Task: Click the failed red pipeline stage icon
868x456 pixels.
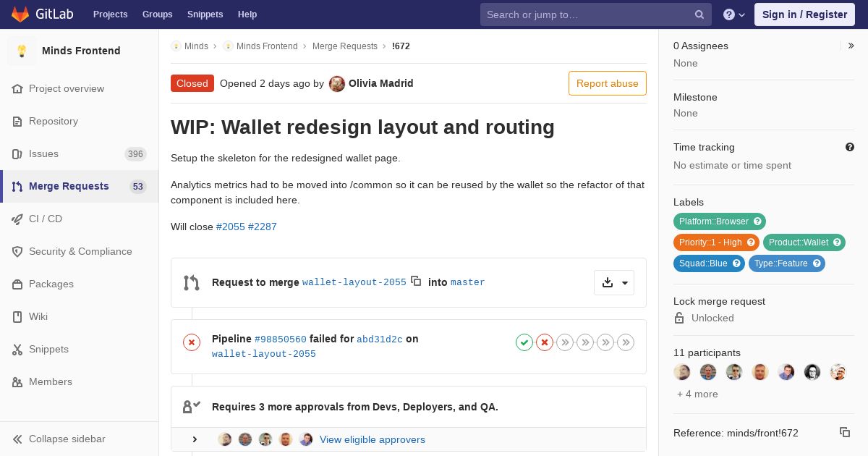Action: coord(545,342)
